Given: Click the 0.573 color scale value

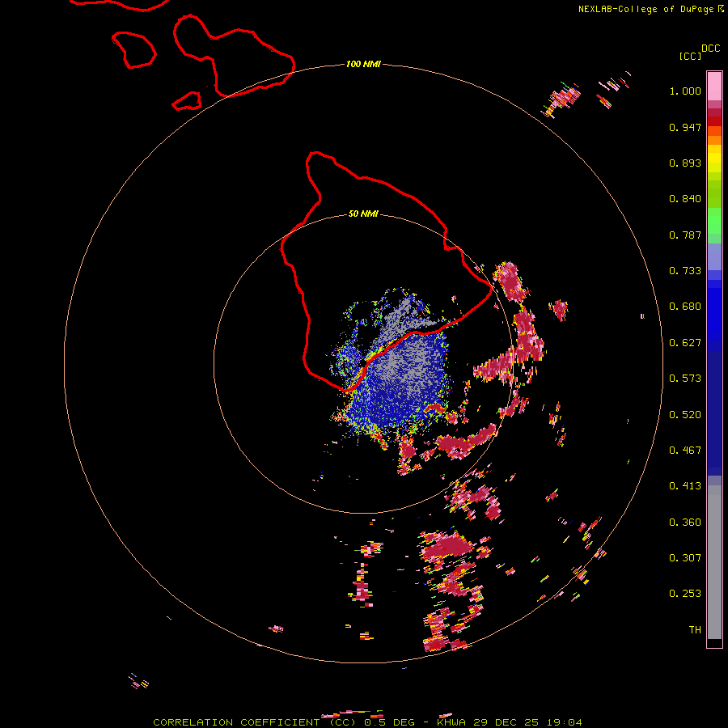Looking at the screenshot, I should (685, 379).
